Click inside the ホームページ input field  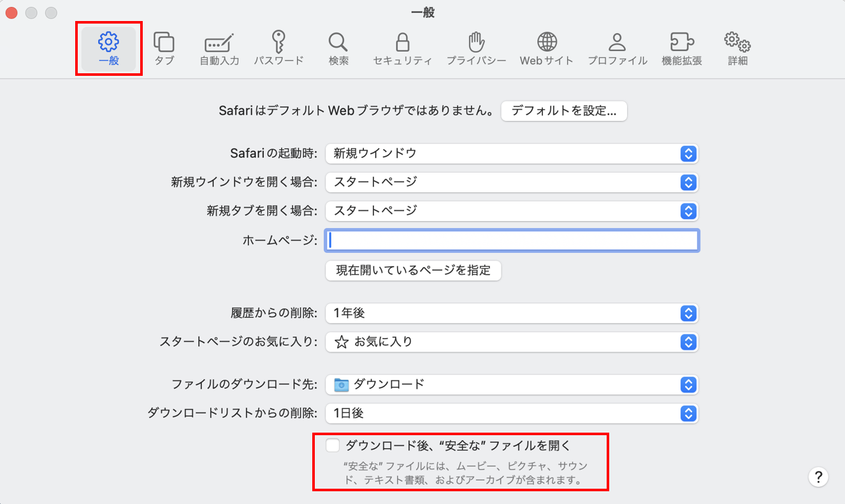click(x=510, y=240)
